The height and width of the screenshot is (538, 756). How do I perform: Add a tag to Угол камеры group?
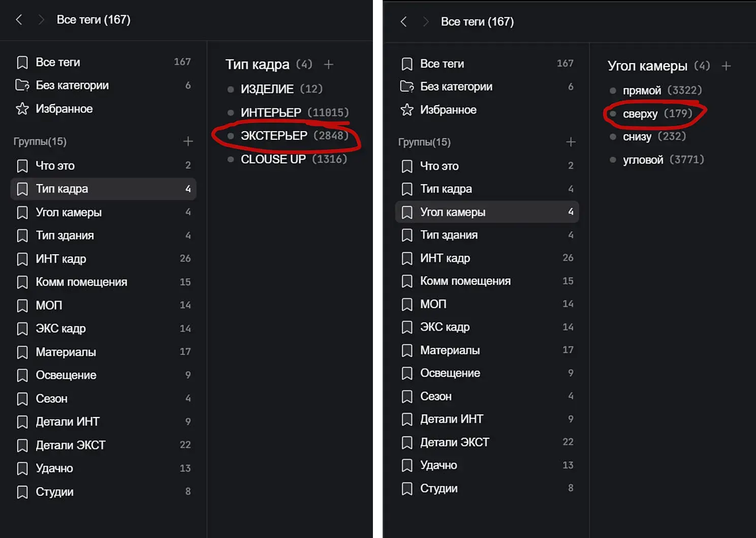726,66
